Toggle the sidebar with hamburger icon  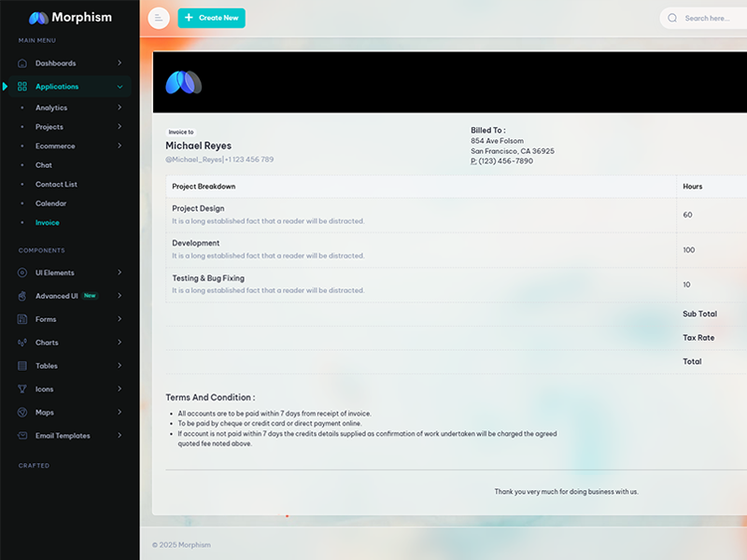[159, 18]
